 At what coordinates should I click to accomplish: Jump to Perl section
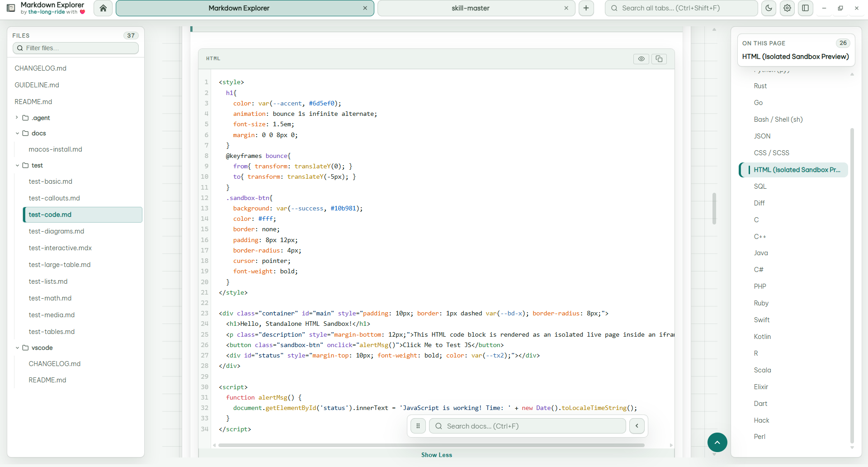(759, 437)
